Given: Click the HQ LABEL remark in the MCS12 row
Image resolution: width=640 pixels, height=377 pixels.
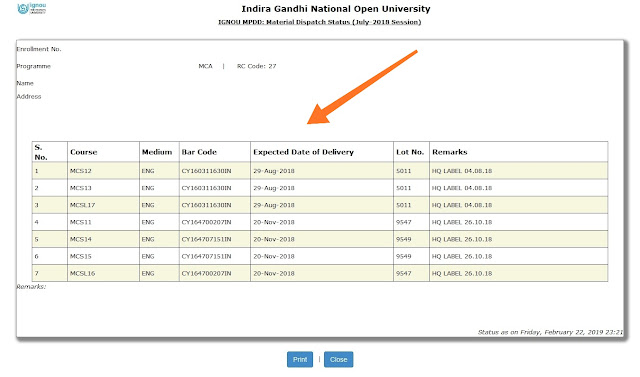Looking at the screenshot, I should click(462, 171).
